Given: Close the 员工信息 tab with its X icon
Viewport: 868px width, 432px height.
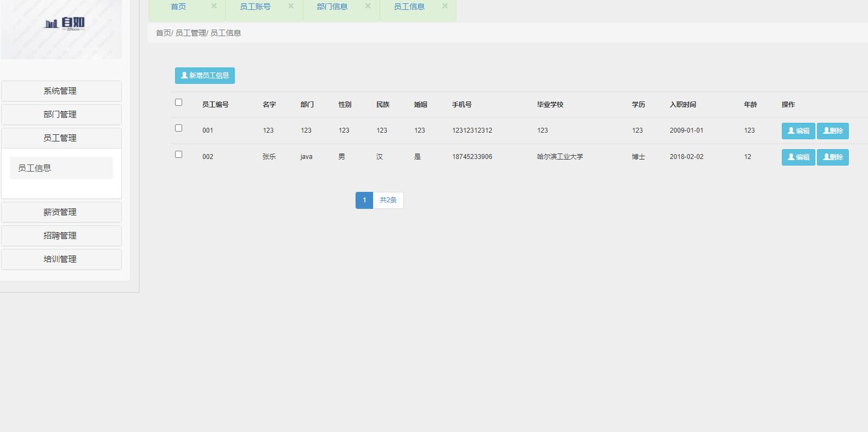Looking at the screenshot, I should pyautogui.click(x=445, y=6).
